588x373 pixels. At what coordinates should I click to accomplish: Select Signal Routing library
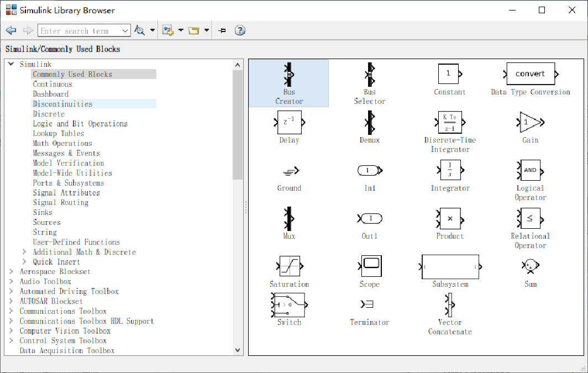(x=60, y=202)
